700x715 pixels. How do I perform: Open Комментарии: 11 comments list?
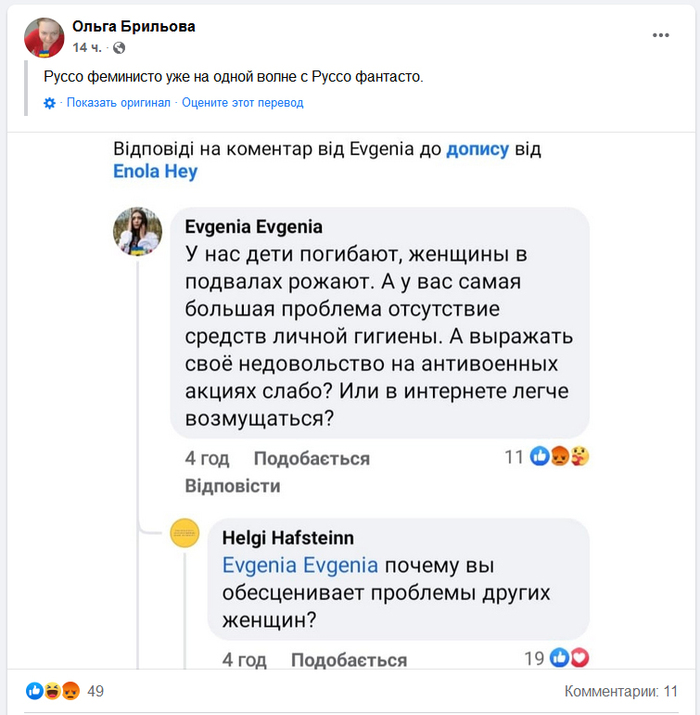coord(620,691)
